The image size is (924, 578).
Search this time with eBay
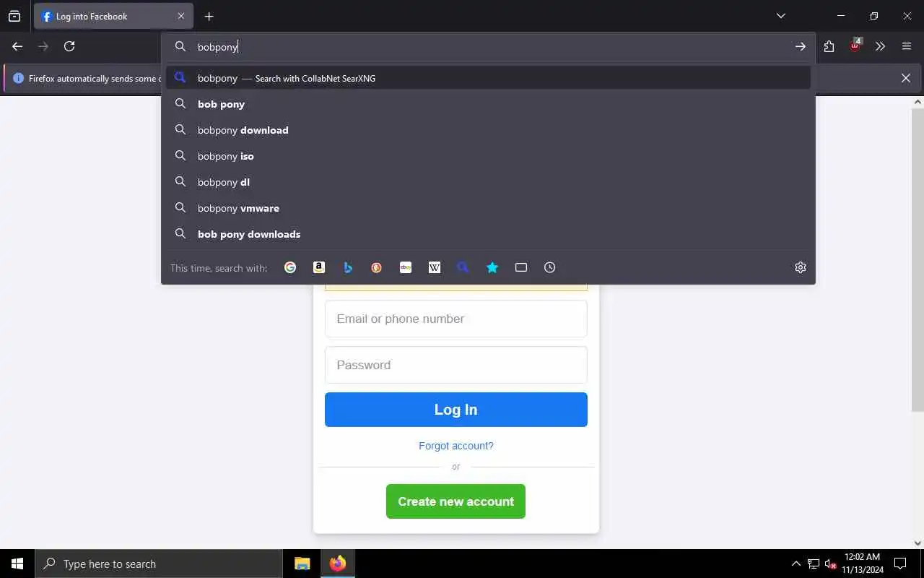click(x=406, y=267)
